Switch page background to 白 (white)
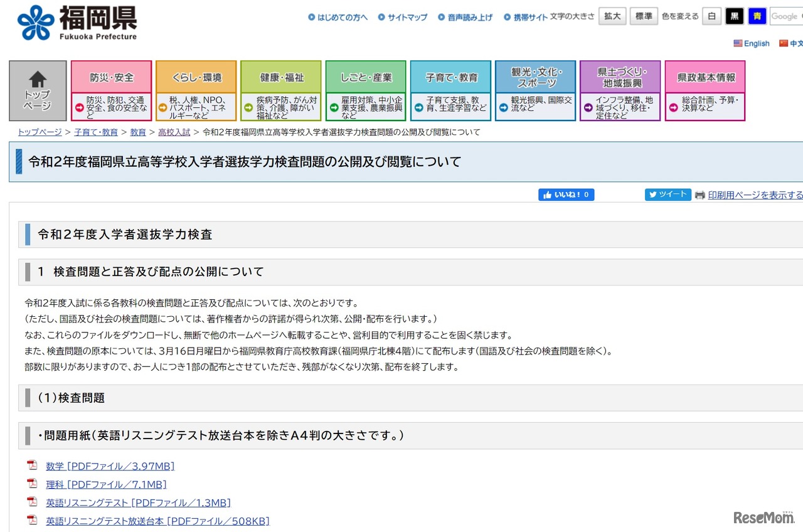 pyautogui.click(x=711, y=16)
